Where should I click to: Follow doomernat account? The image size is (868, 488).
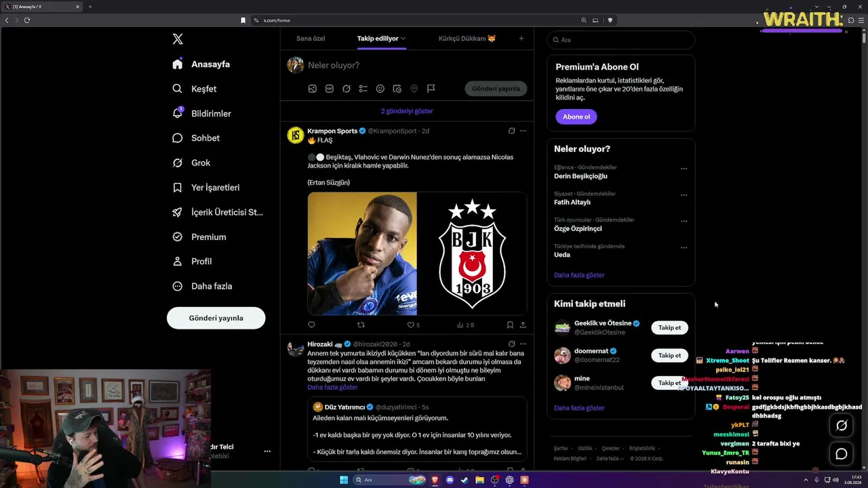point(669,355)
